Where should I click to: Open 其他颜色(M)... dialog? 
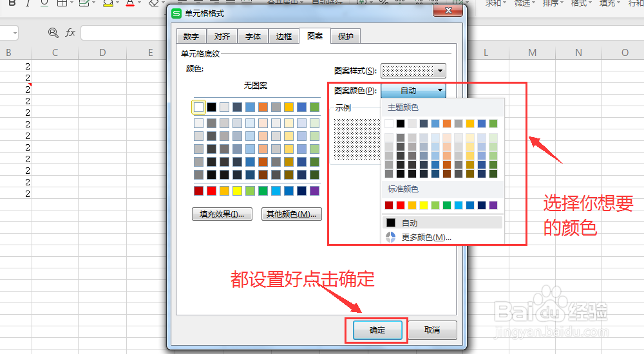[291, 214]
